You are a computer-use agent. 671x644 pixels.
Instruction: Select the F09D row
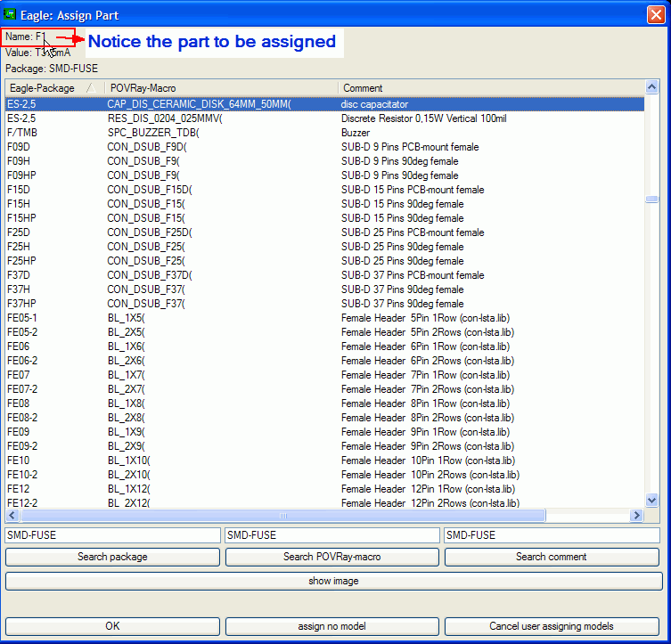click(324, 147)
